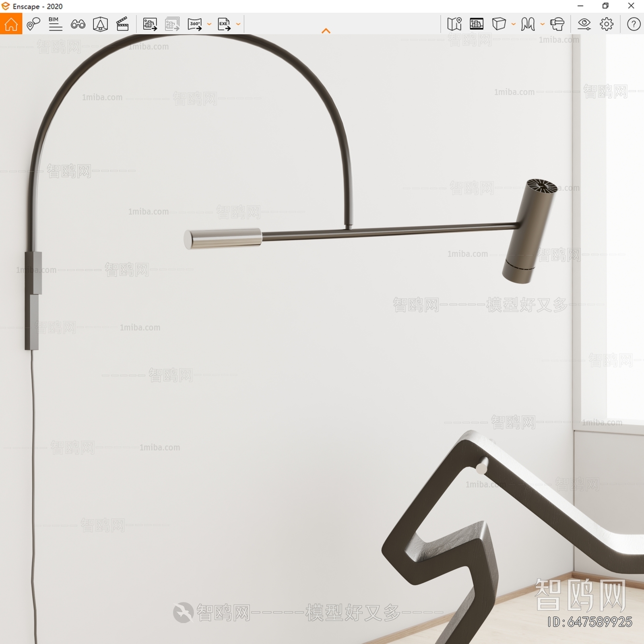Open the visual settings eye icon

tap(584, 24)
